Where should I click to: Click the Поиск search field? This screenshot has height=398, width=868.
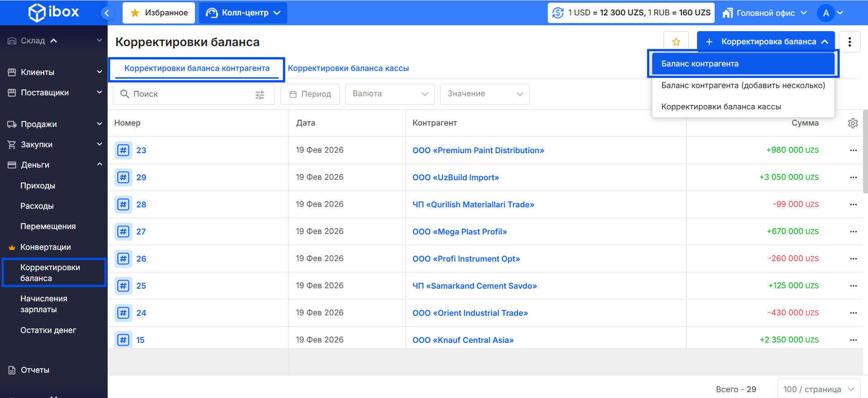[x=190, y=94]
